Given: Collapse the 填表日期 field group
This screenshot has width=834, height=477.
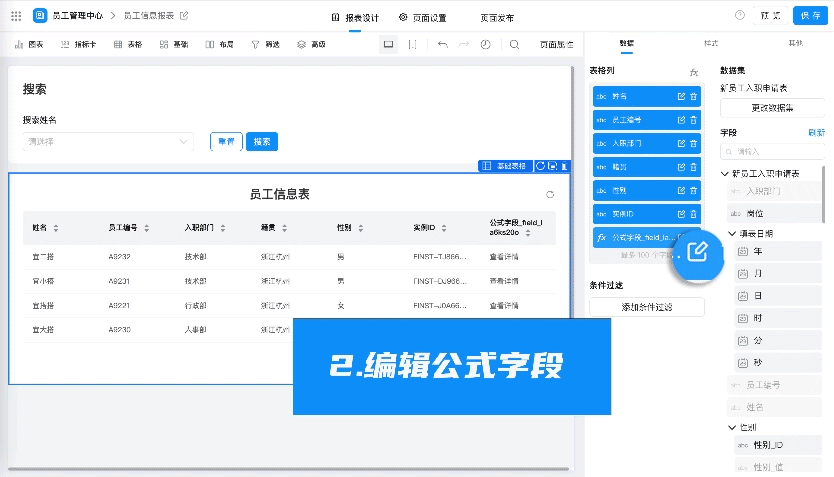Looking at the screenshot, I should click(x=732, y=233).
